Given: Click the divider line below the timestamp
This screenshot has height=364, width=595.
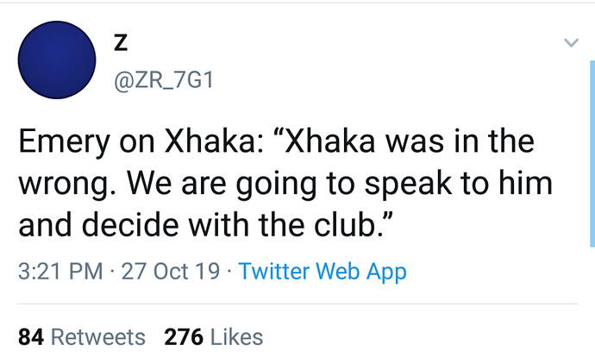Looking at the screenshot, I should tap(297, 304).
